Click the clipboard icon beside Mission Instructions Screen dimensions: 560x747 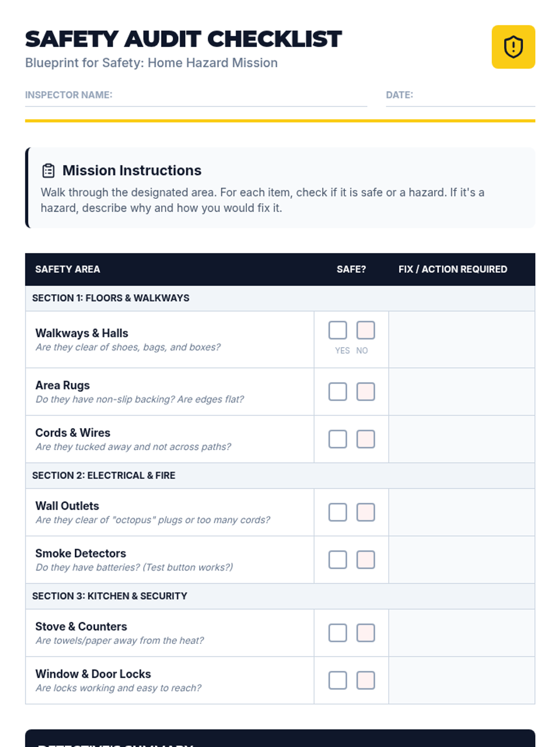tap(49, 171)
